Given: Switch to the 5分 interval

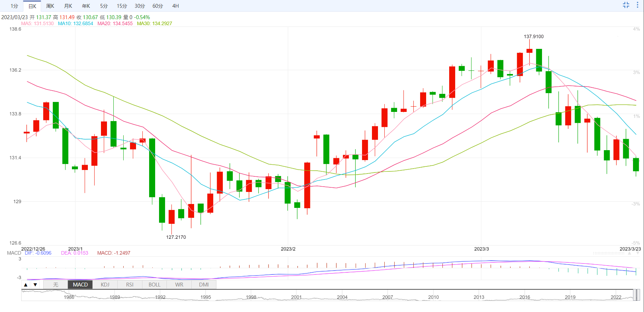Looking at the screenshot, I should tap(104, 6).
